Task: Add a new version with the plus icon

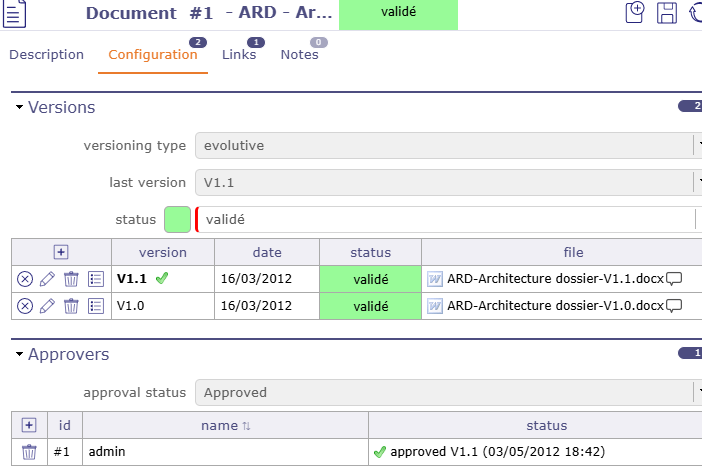Action: pyautogui.click(x=60, y=252)
